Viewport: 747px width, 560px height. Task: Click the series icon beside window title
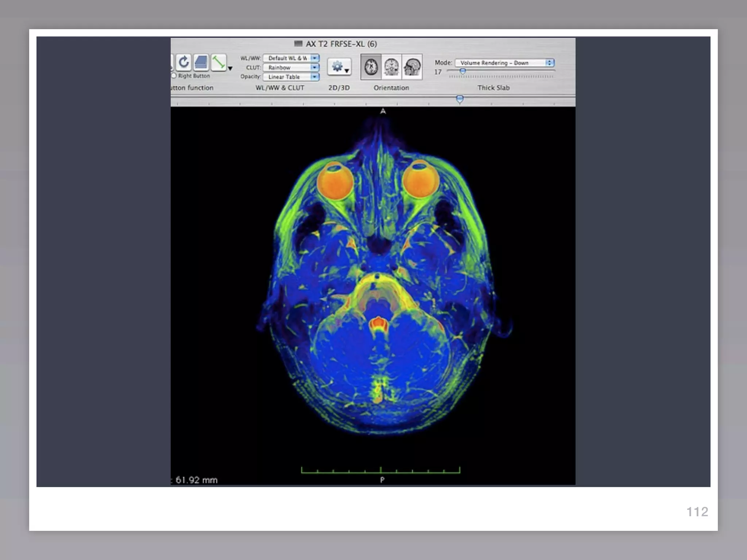tap(298, 44)
